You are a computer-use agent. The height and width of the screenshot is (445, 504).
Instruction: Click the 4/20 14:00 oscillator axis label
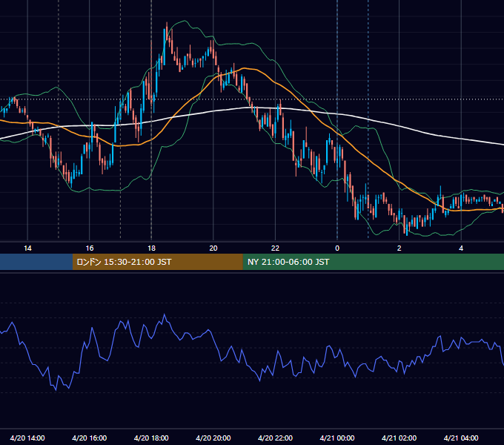tap(27, 438)
